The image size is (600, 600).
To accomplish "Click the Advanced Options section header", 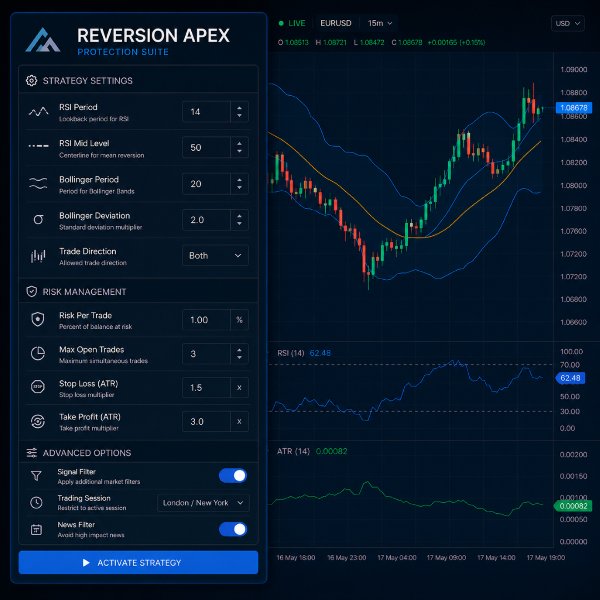I will (x=139, y=453).
